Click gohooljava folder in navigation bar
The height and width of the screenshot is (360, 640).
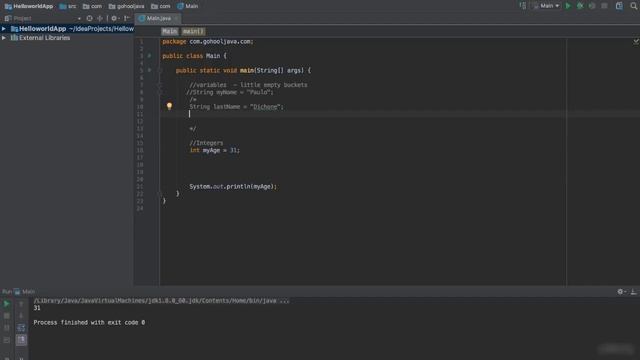[x=127, y=6]
